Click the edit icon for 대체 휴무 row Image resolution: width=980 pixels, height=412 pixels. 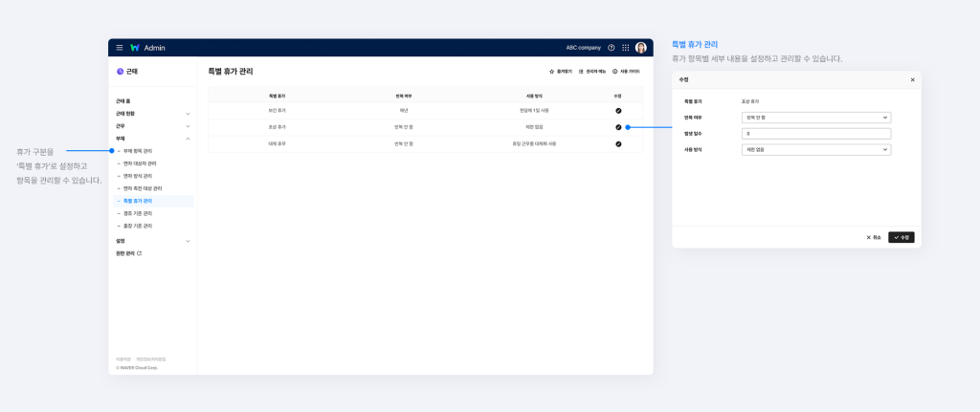tap(618, 143)
